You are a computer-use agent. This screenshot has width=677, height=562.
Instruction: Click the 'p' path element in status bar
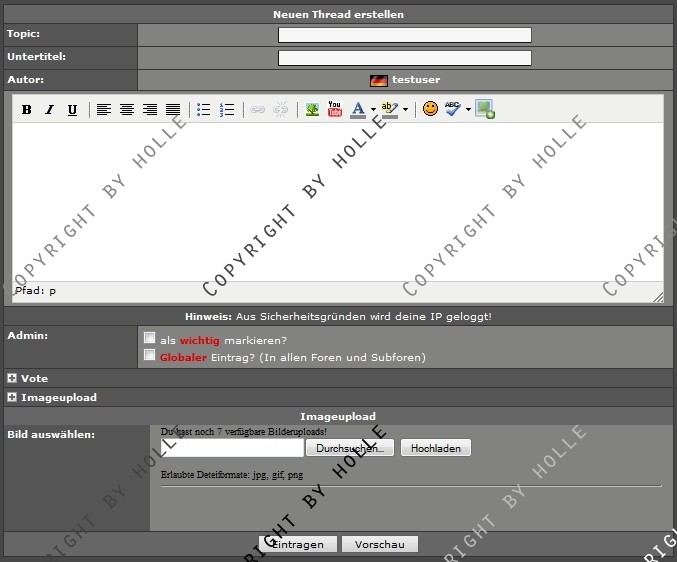[52, 291]
